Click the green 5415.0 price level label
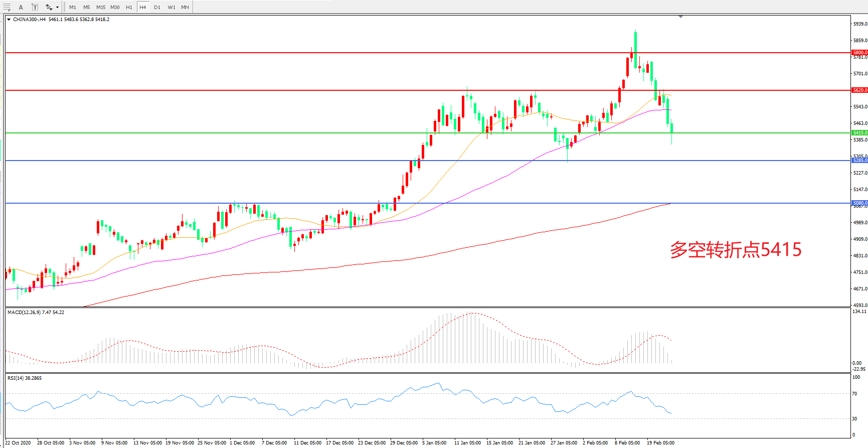 (x=859, y=133)
